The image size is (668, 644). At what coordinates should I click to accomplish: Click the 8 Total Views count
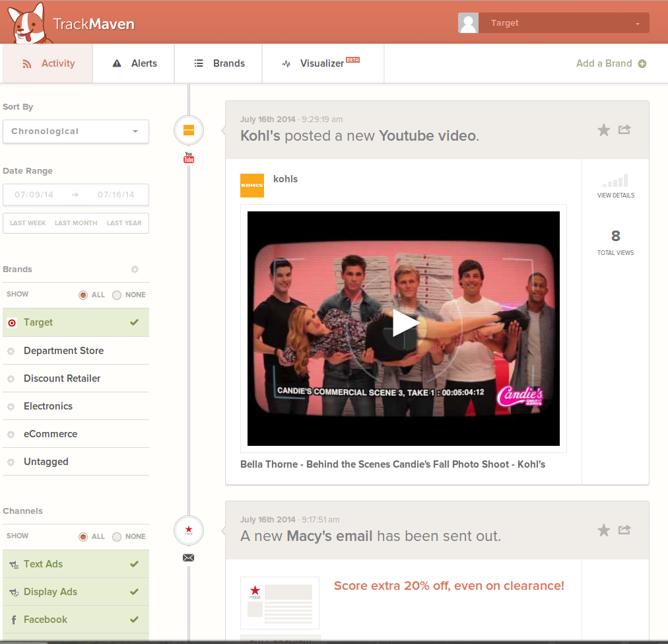pos(616,236)
